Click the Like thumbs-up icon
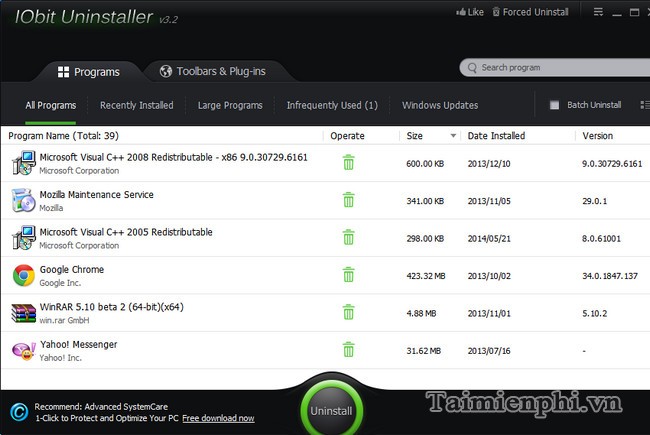650x435 pixels. click(x=461, y=12)
